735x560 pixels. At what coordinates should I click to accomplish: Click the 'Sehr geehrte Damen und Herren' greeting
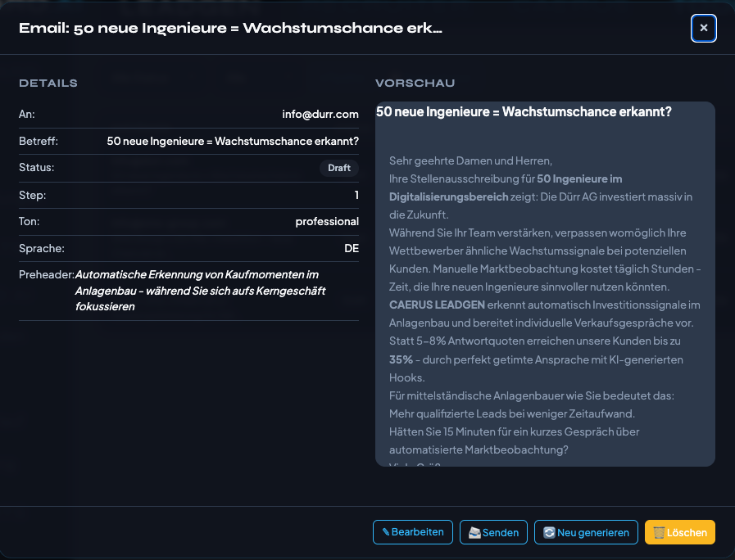470,160
